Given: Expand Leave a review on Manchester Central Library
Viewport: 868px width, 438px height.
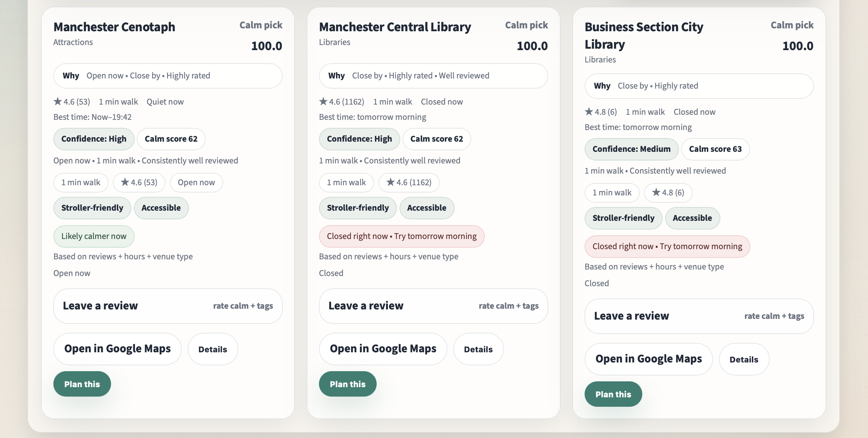Looking at the screenshot, I should click(433, 306).
